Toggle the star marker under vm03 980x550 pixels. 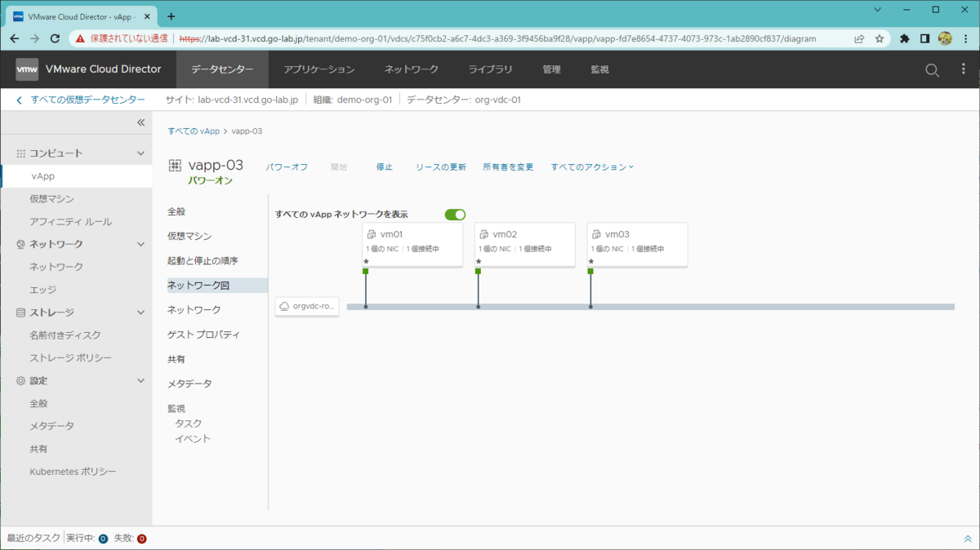(590, 261)
